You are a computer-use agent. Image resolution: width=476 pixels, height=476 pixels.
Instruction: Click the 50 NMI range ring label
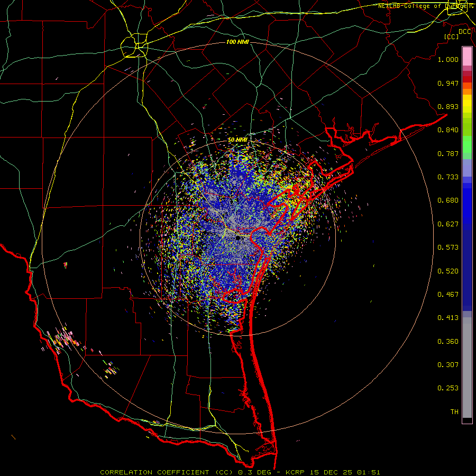[x=237, y=140]
